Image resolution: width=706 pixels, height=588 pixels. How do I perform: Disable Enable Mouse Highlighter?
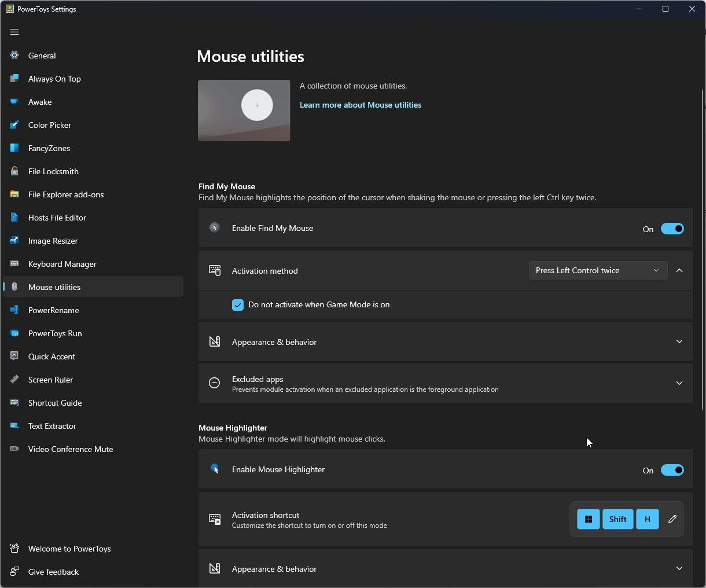(672, 470)
